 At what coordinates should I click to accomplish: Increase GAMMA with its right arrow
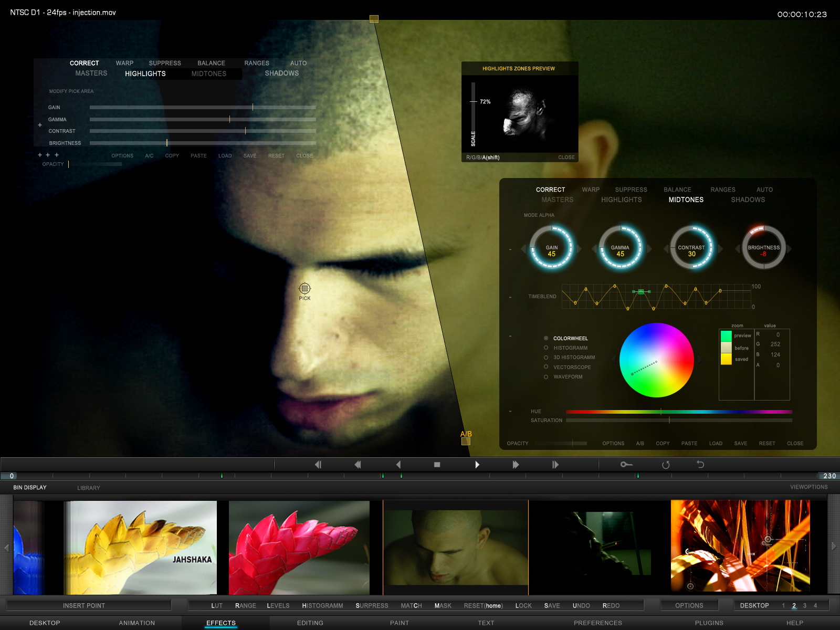click(x=649, y=249)
